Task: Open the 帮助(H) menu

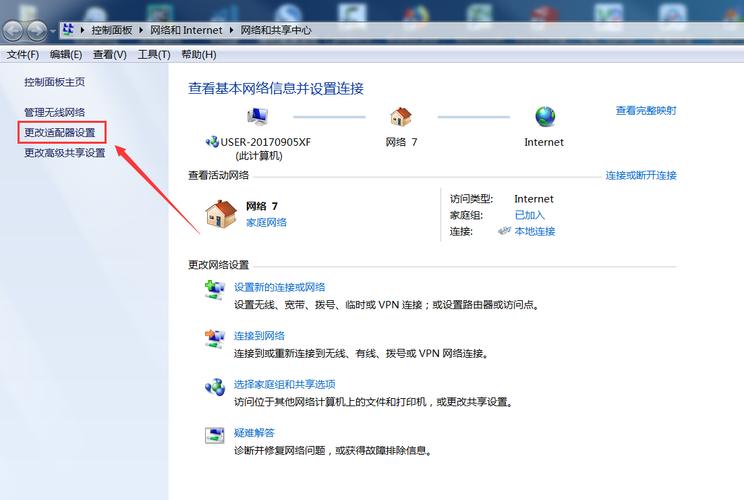Action: coord(199,55)
